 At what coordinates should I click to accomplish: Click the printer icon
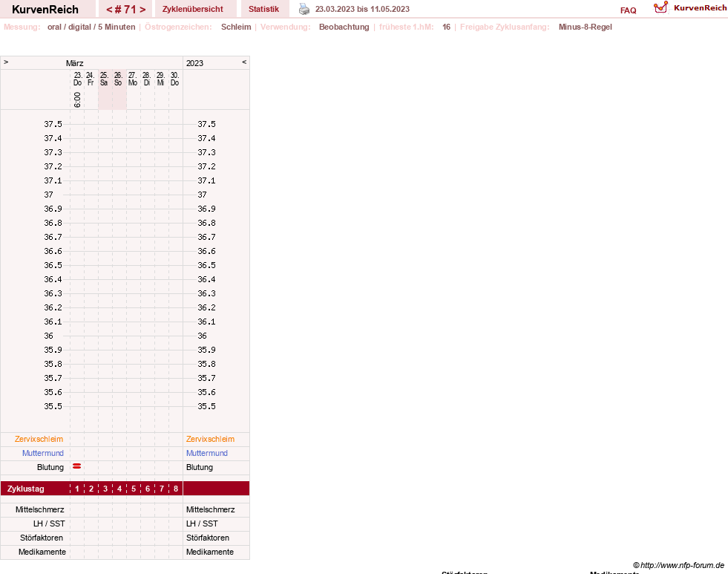point(304,9)
